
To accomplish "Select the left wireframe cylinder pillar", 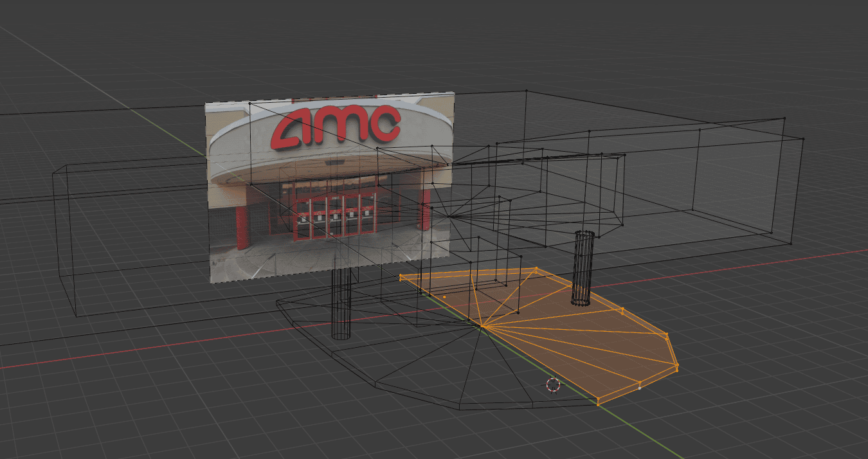I will pos(341,302).
